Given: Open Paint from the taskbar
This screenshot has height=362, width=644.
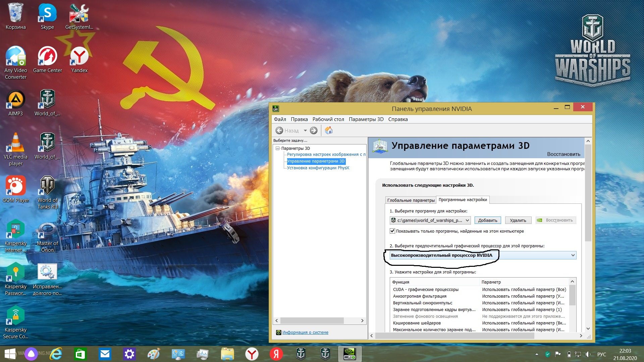Looking at the screenshot, I should click(x=154, y=354).
